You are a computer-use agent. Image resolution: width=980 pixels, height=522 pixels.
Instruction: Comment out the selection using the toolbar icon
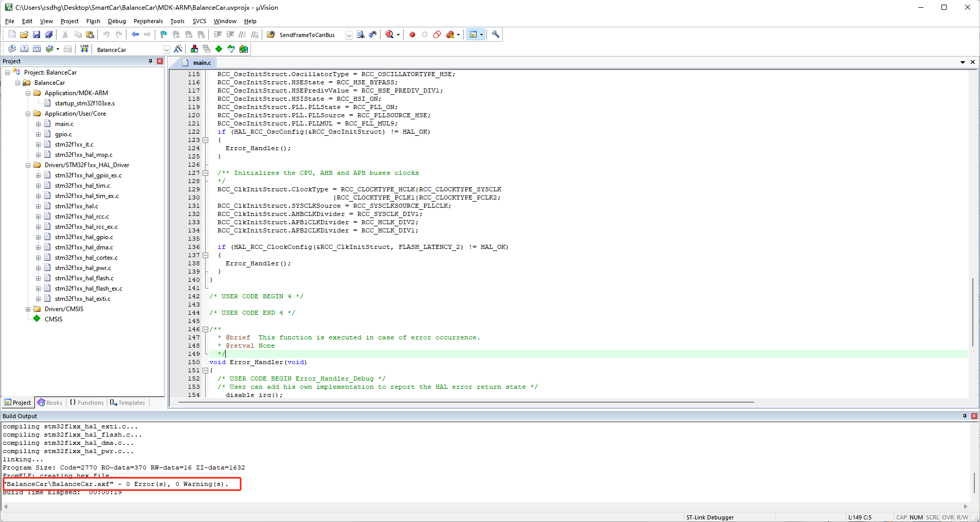pyautogui.click(x=242, y=34)
